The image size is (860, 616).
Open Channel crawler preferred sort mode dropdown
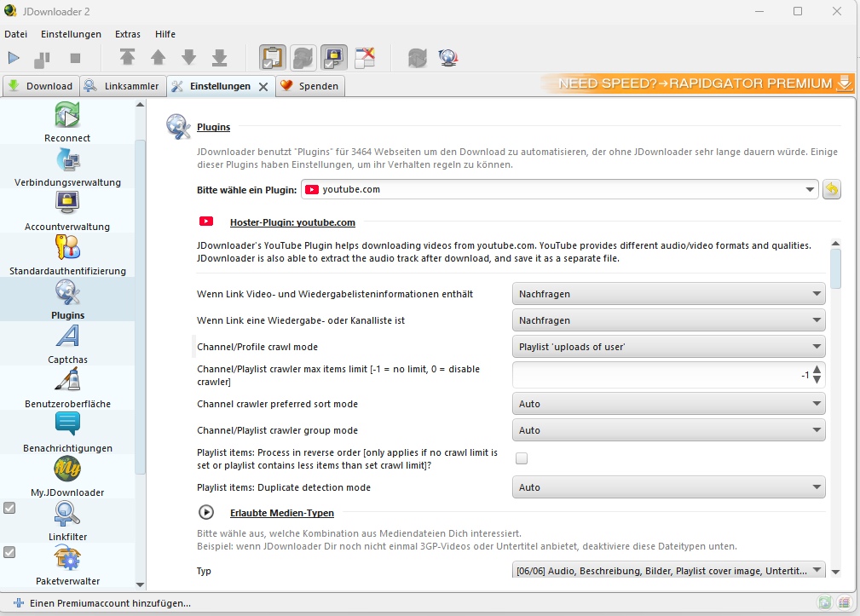pyautogui.click(x=668, y=403)
